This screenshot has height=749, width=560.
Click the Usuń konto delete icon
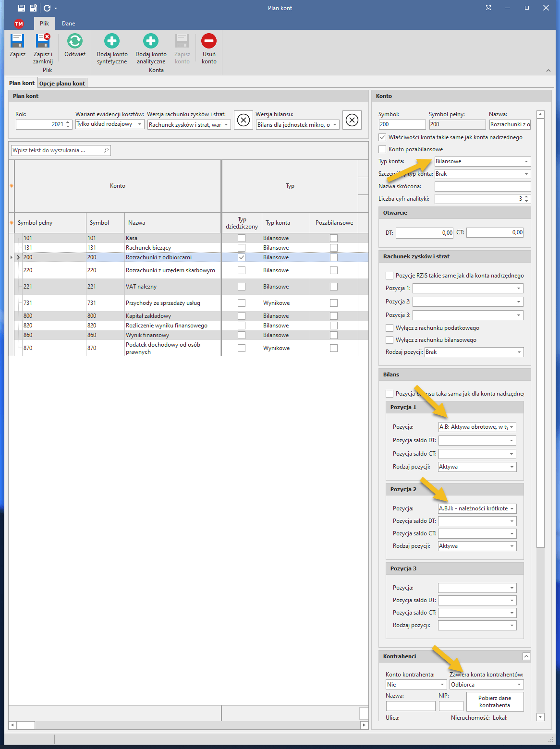click(209, 41)
